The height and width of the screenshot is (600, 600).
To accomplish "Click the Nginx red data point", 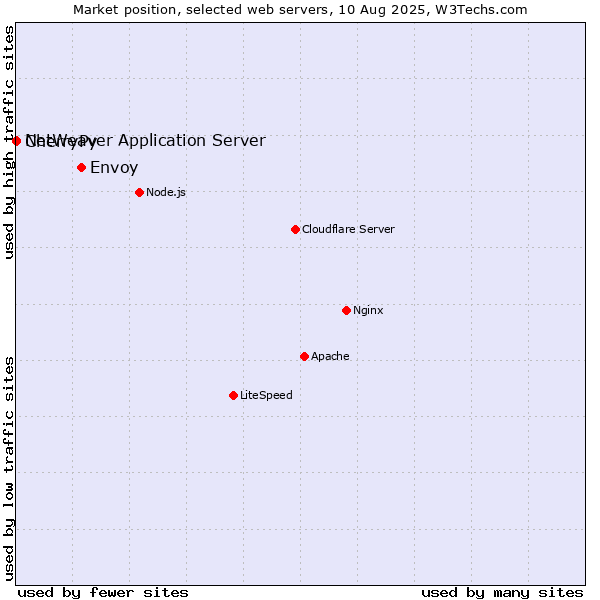I will coord(346,310).
